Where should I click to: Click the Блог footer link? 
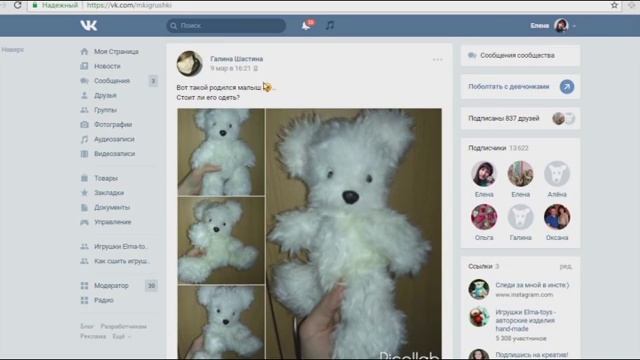pos(87,327)
